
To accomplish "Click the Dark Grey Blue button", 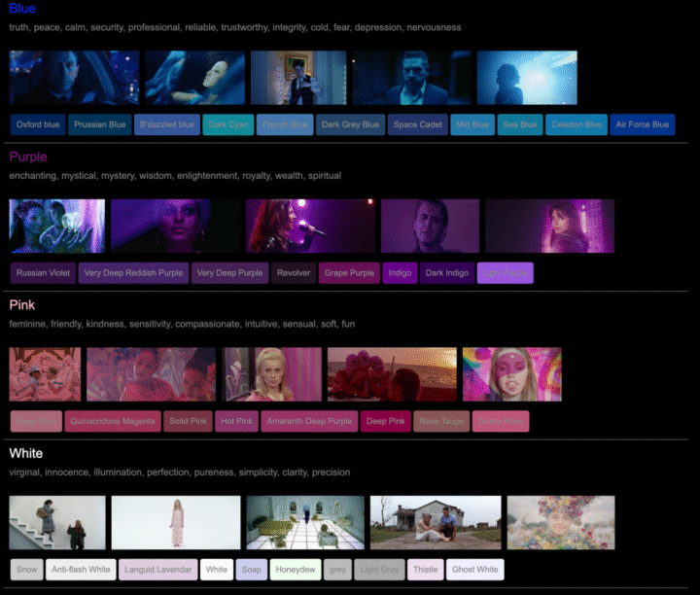I will click(350, 124).
